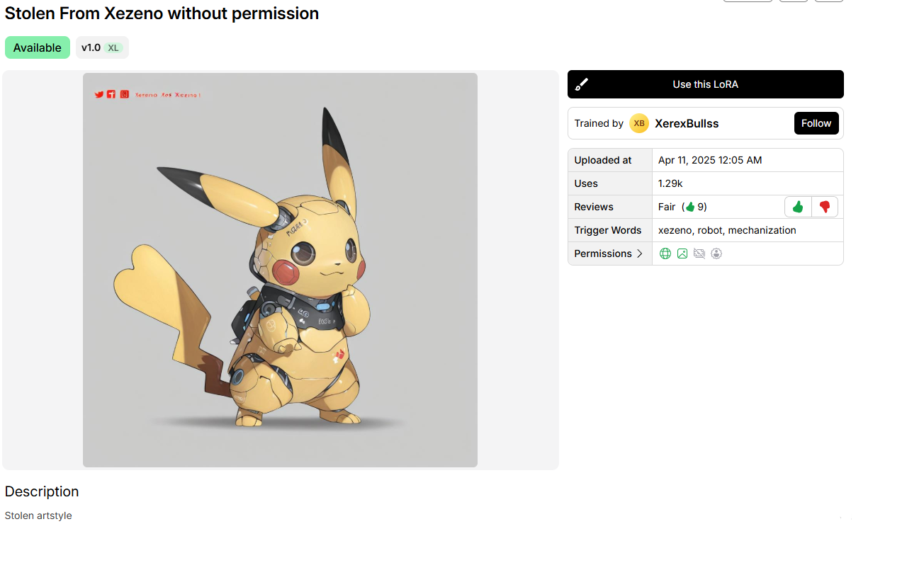Click the 'Uses' row label
This screenshot has width=924, height=587.
pyautogui.click(x=586, y=183)
